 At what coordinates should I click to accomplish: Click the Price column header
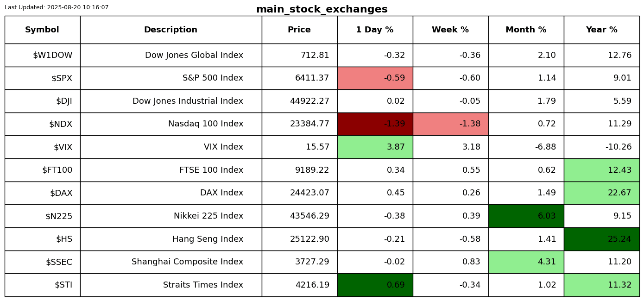click(x=299, y=30)
